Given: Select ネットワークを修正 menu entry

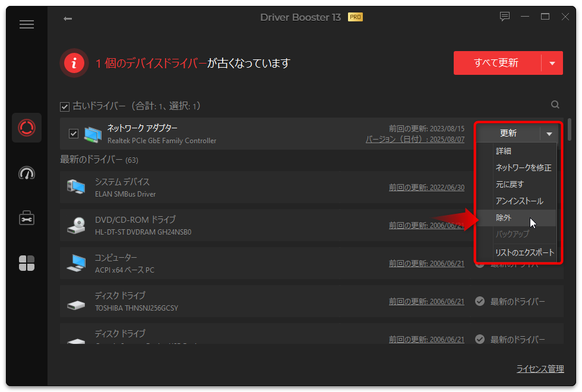Looking at the screenshot, I should 523,168.
